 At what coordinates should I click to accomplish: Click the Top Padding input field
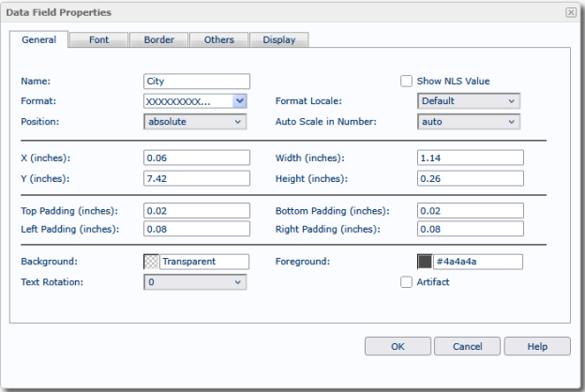click(x=197, y=211)
